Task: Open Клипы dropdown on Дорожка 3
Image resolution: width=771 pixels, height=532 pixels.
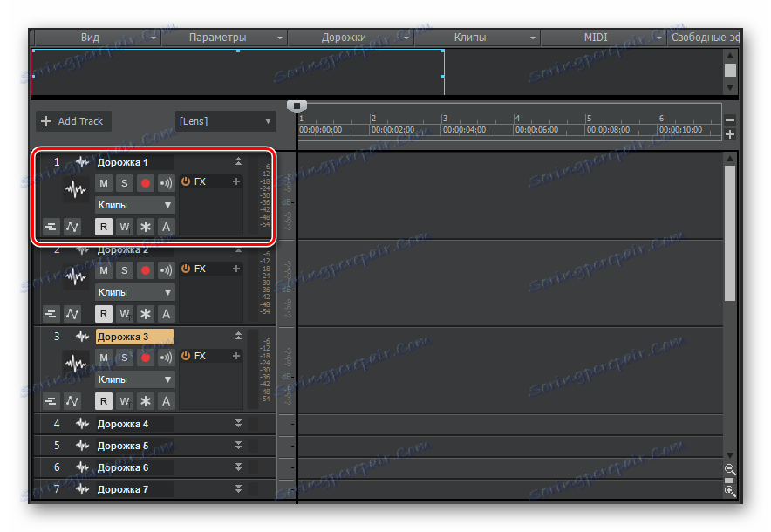Action: pos(134,379)
